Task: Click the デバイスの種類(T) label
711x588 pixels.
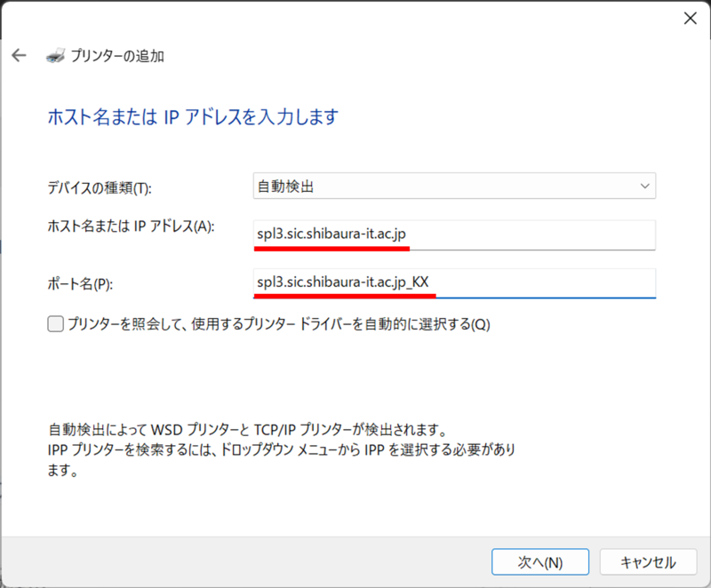Action: 100,187
